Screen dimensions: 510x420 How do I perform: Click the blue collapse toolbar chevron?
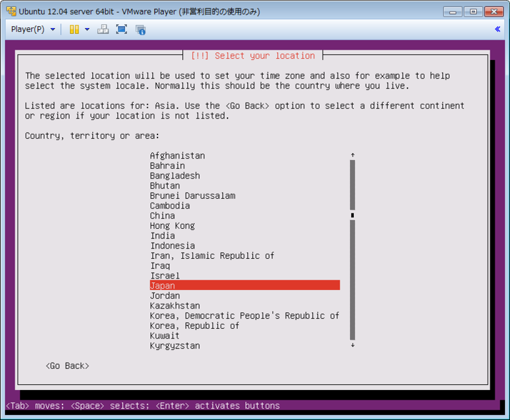[x=497, y=29]
